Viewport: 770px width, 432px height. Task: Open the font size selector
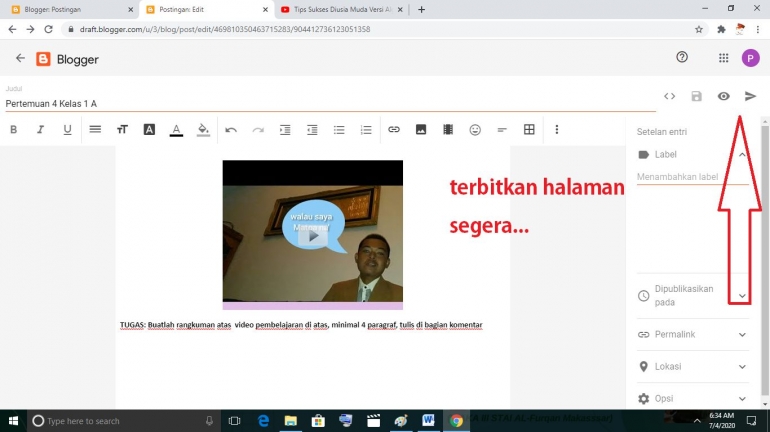[122, 130]
